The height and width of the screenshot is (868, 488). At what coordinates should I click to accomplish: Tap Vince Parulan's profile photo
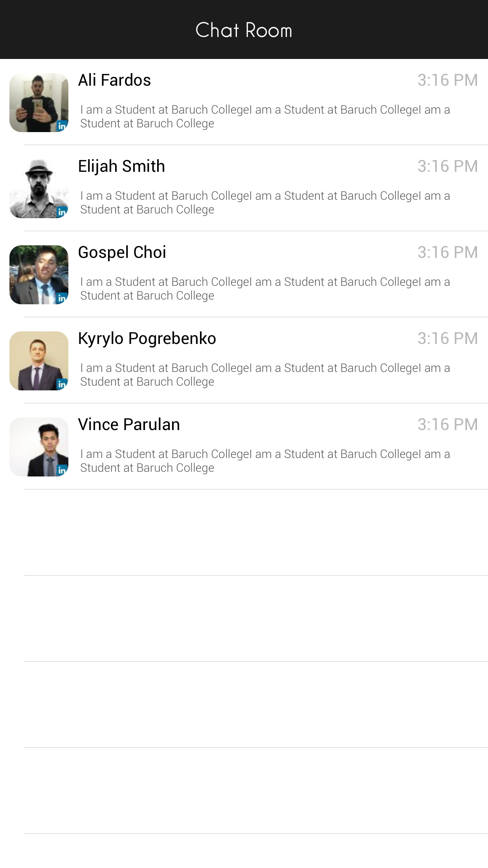(39, 447)
